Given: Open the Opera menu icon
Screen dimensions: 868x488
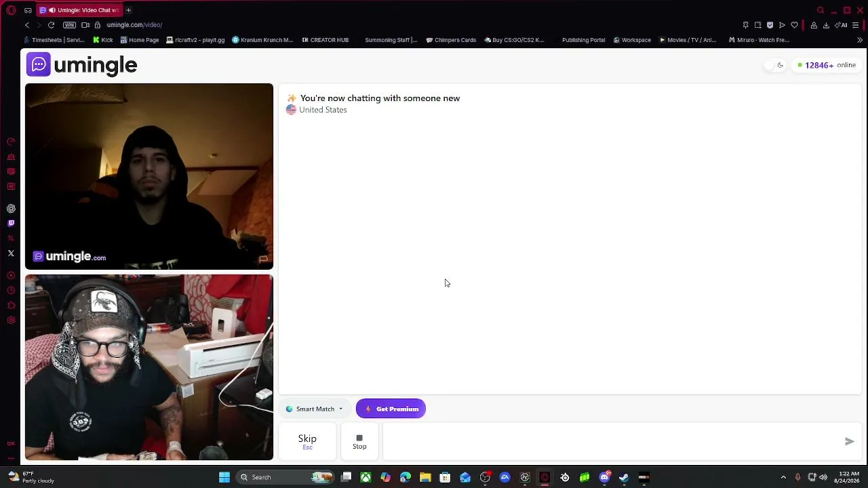Looking at the screenshot, I should [11, 10].
